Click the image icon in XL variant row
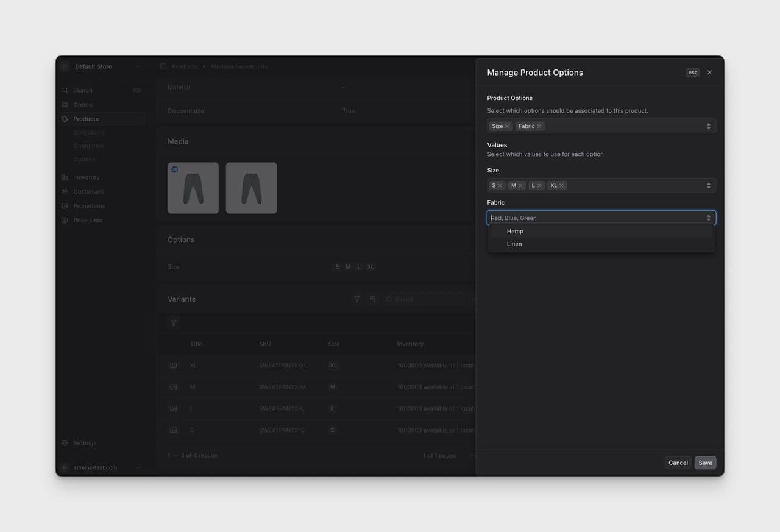The image size is (780, 532). 174,366
